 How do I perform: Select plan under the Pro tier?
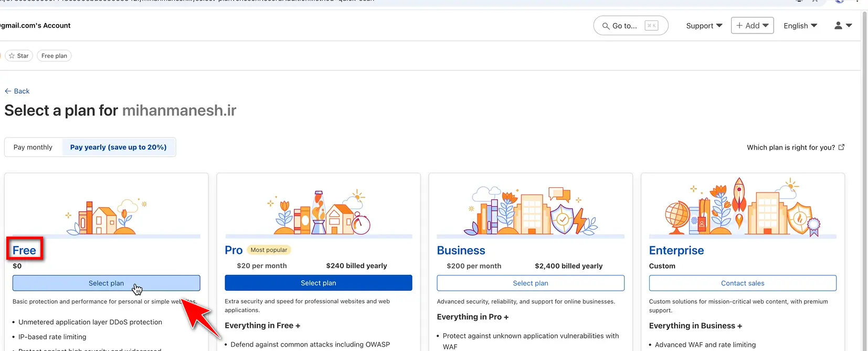(x=319, y=283)
